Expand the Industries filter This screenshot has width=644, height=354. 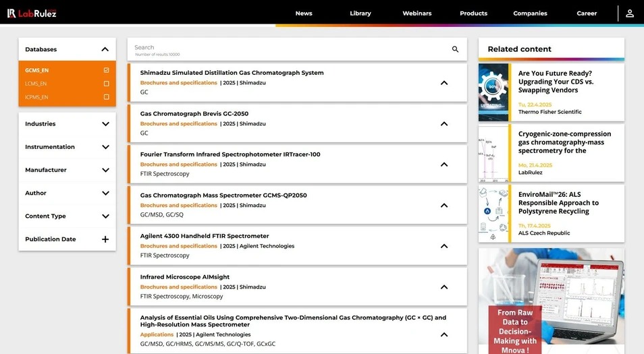pos(105,124)
